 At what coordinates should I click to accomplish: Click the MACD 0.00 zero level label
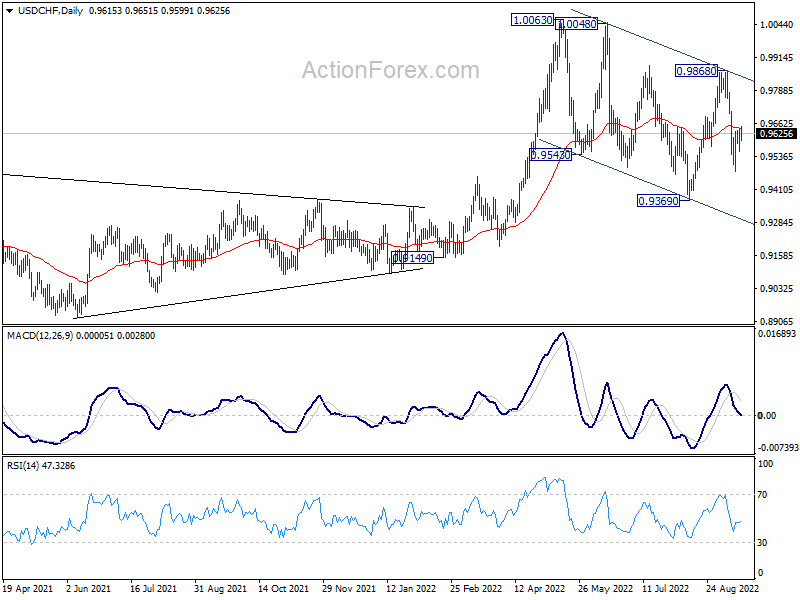(x=767, y=416)
